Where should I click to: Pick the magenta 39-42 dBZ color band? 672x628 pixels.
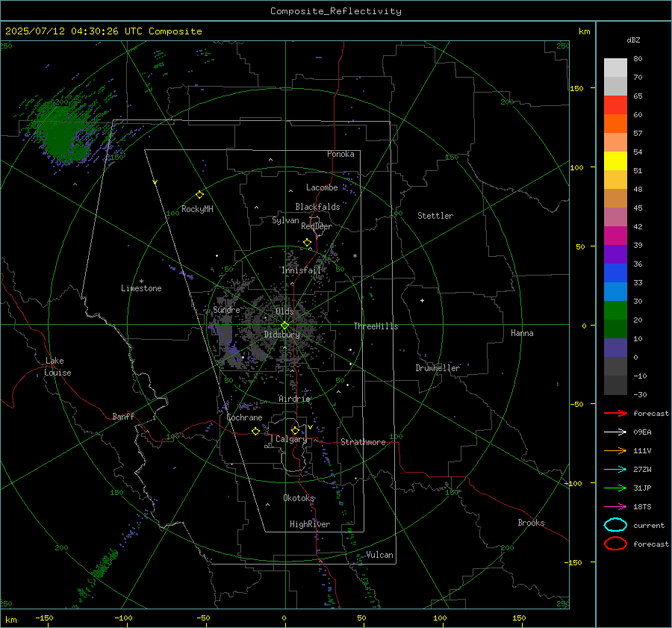click(615, 236)
